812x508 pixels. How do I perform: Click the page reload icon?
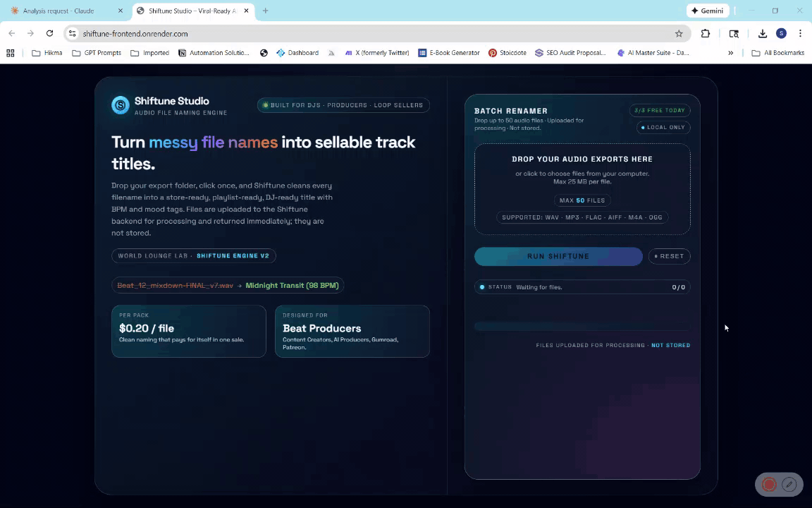tap(49, 33)
